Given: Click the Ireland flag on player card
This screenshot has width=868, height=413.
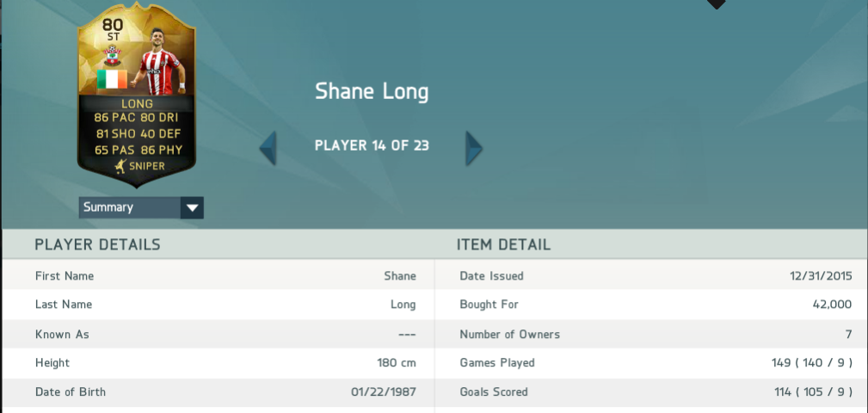Looking at the screenshot, I should pyautogui.click(x=111, y=80).
